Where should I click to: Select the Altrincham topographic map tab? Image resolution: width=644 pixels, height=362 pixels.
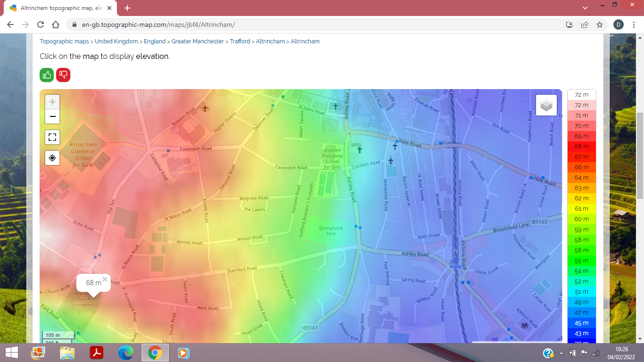coord(60,8)
